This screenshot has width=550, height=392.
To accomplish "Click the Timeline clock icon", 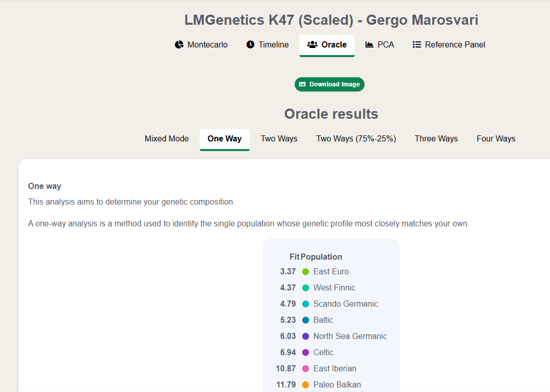I will [250, 44].
